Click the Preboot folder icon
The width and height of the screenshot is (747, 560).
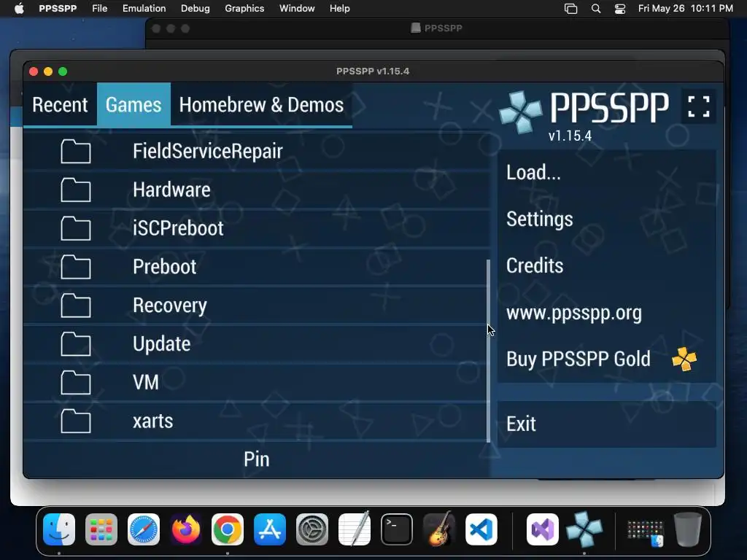coord(76,267)
